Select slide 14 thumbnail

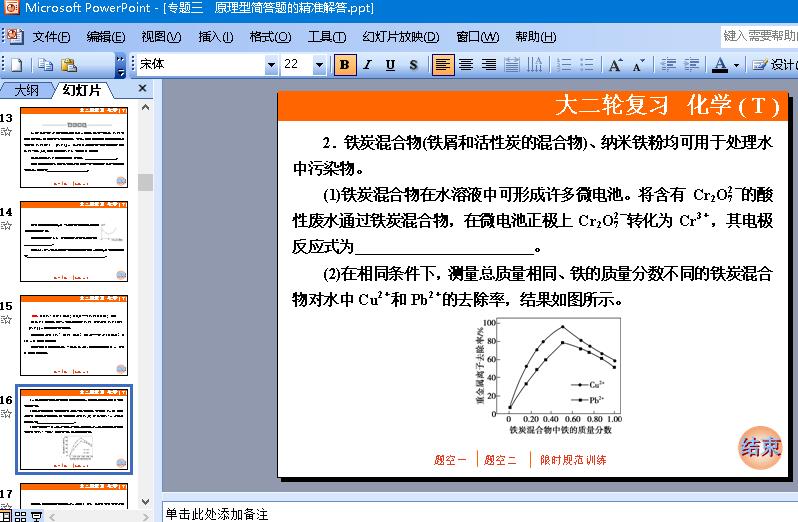74,241
